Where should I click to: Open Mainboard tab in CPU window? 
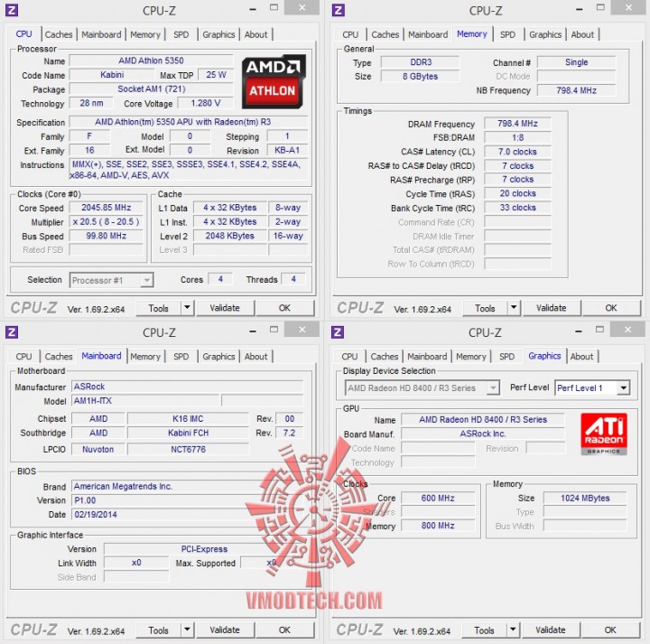tap(101, 34)
